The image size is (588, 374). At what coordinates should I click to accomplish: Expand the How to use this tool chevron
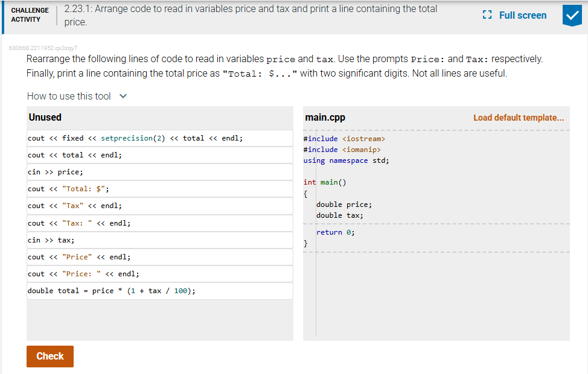click(x=123, y=97)
